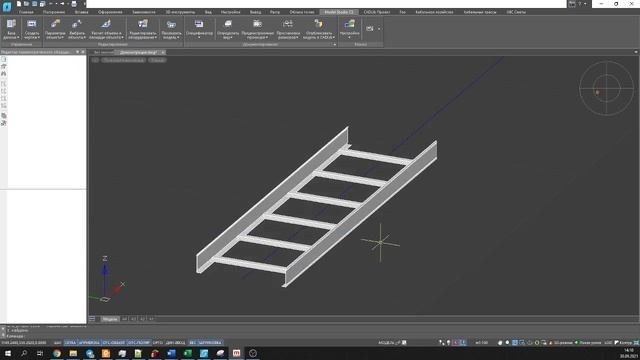Open File Explorer from the taskbar

tap(73, 353)
